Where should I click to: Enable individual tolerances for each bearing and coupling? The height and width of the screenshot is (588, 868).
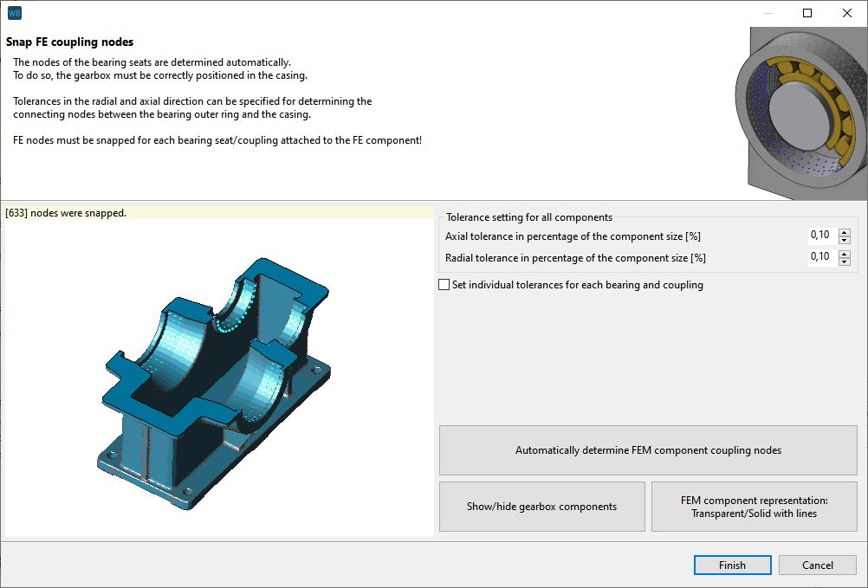pyautogui.click(x=444, y=284)
